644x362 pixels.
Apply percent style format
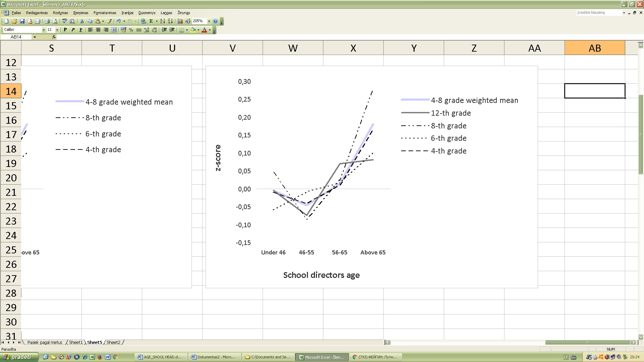[131, 30]
